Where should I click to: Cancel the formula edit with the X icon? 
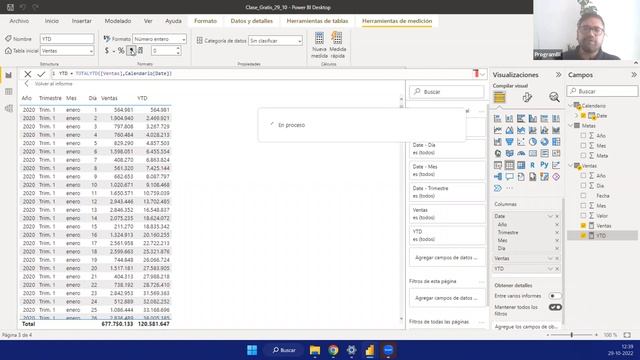coord(27,74)
